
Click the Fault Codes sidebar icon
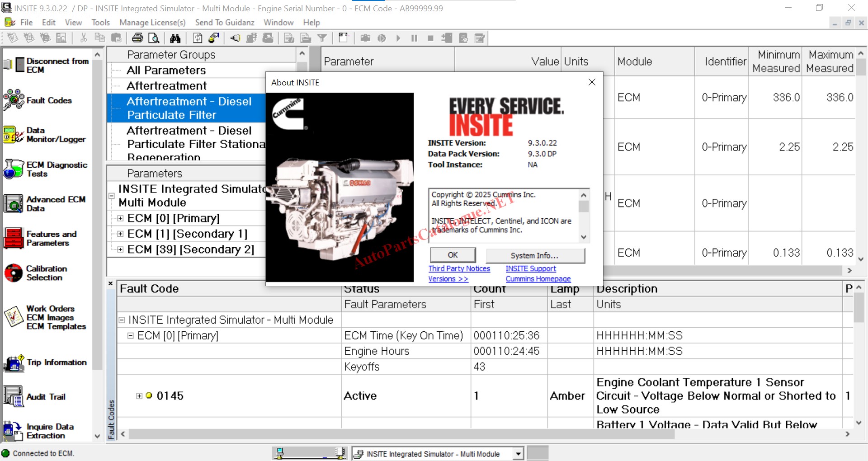coord(14,100)
